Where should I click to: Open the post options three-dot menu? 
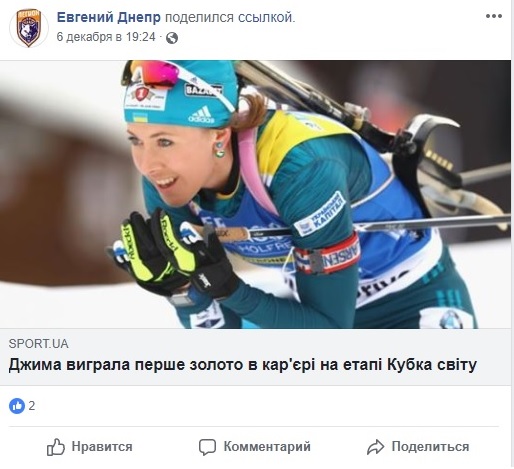[494, 16]
